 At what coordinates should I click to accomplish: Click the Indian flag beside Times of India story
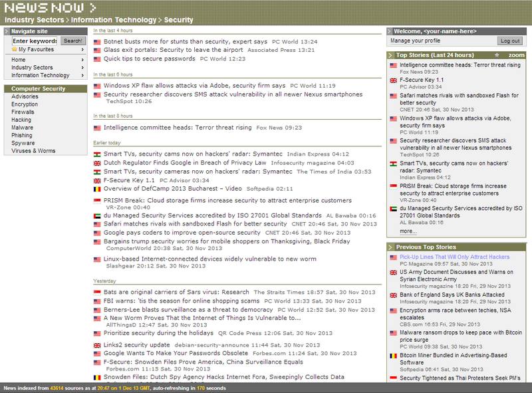[97, 172]
